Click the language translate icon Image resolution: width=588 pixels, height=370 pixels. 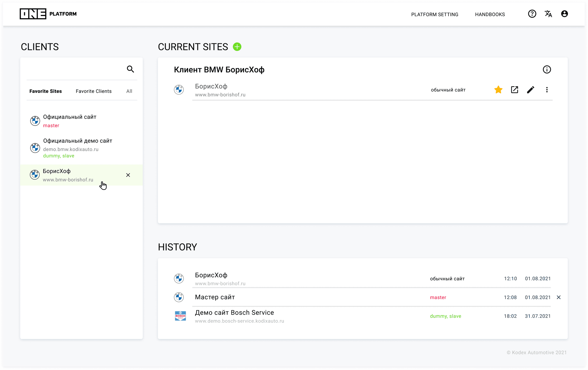point(548,14)
